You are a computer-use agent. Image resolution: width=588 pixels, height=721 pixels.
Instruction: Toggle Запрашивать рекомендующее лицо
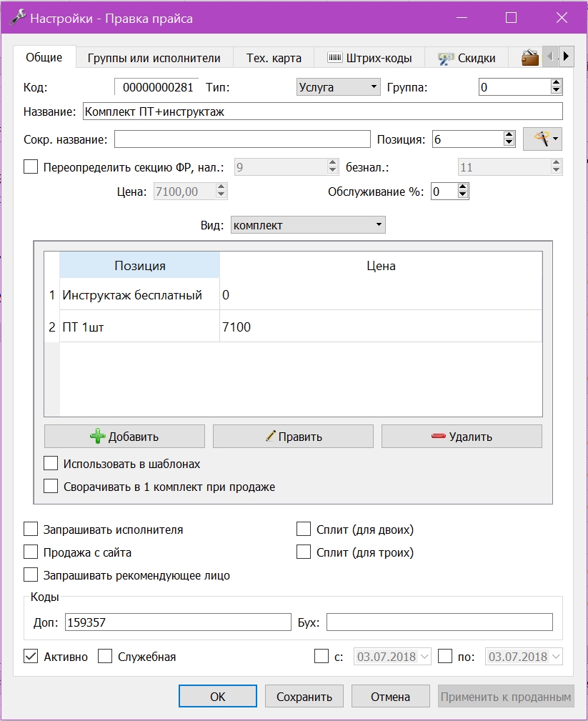point(31,575)
